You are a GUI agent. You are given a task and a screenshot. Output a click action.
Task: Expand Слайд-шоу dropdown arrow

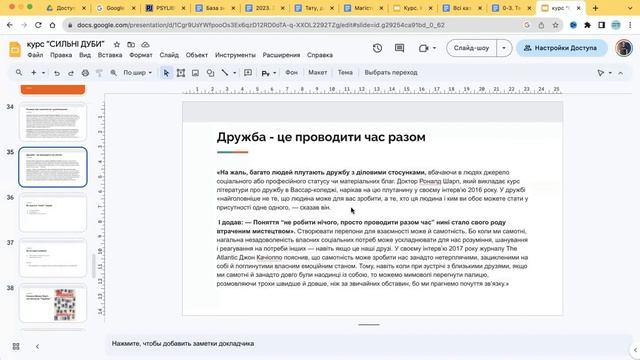point(504,48)
